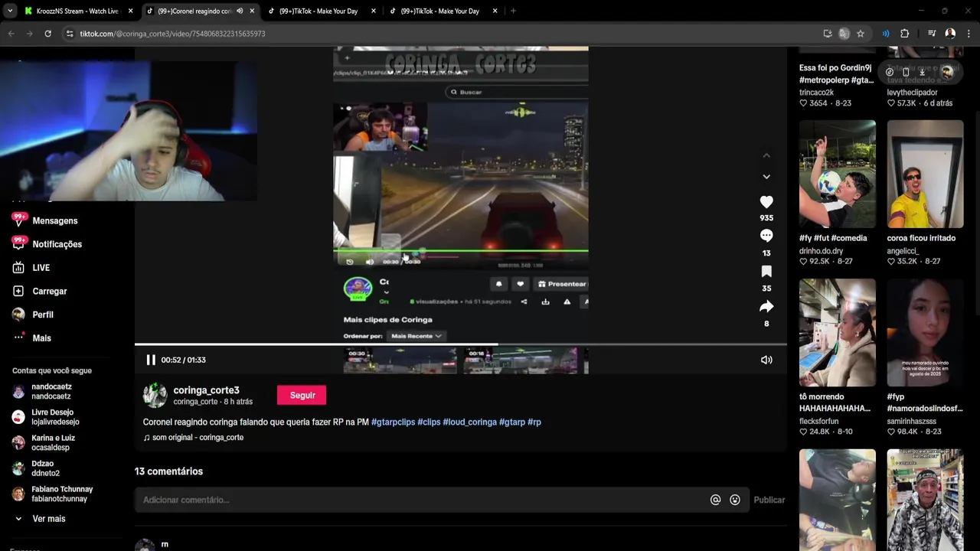Go to next video with down chevron
Viewport: 980px width, 551px height.
766,177
